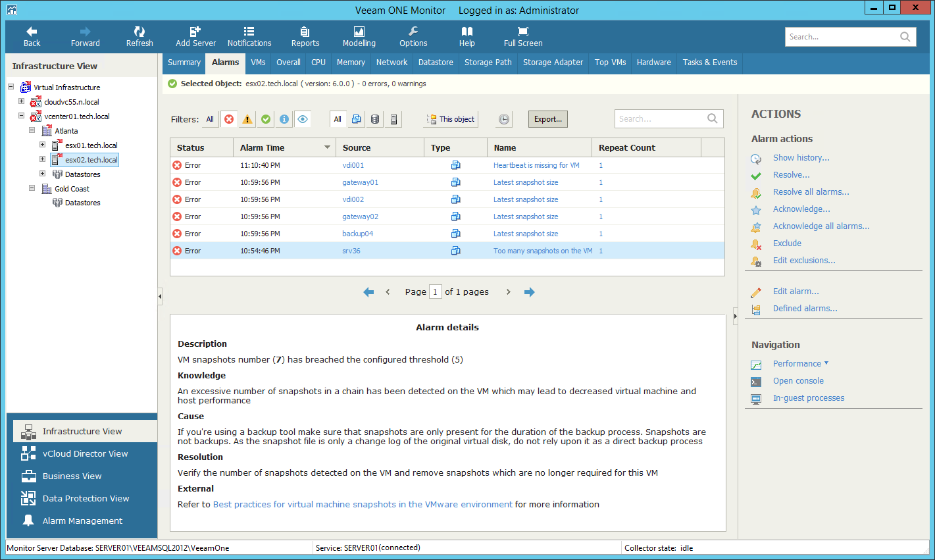935x560 pixels.
Task: Open Notifications settings
Action: point(249,37)
